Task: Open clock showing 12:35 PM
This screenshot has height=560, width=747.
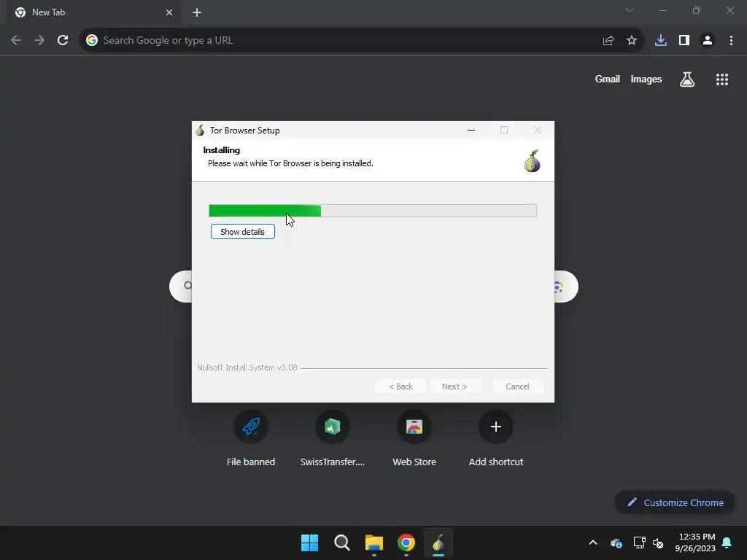Action: click(x=695, y=542)
